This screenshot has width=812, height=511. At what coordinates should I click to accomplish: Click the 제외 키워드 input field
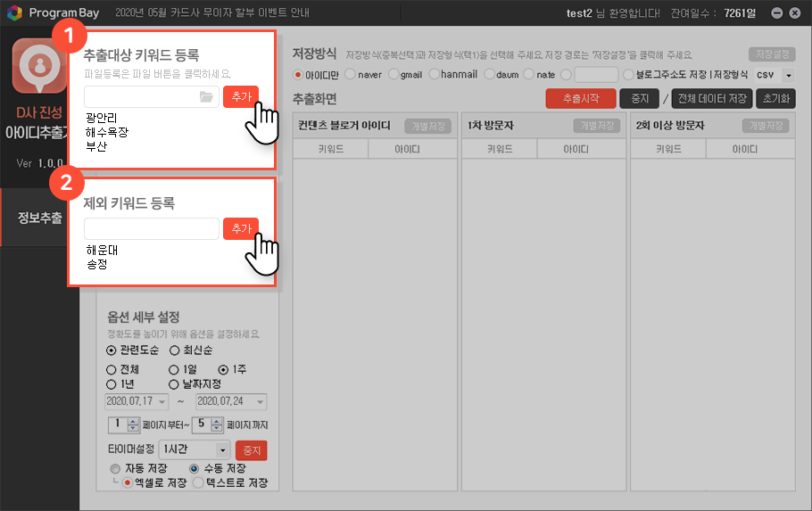coord(151,229)
